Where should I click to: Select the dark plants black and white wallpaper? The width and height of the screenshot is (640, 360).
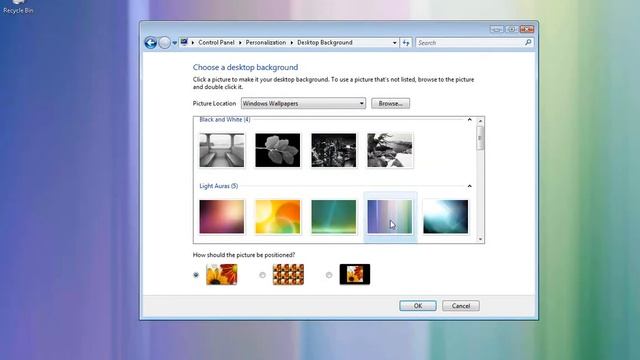point(333,150)
